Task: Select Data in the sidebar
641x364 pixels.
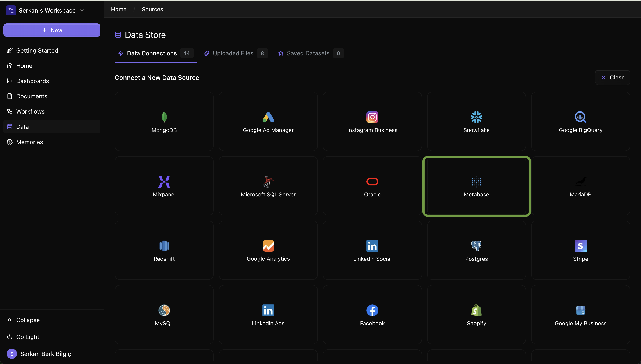Action: pyautogui.click(x=52, y=127)
